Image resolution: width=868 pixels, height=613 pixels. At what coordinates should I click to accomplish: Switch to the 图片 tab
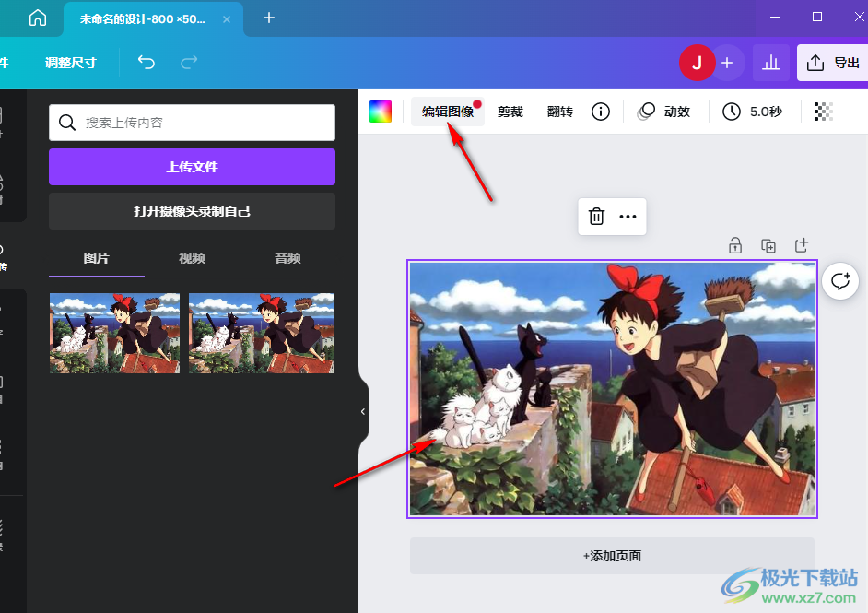point(97,258)
